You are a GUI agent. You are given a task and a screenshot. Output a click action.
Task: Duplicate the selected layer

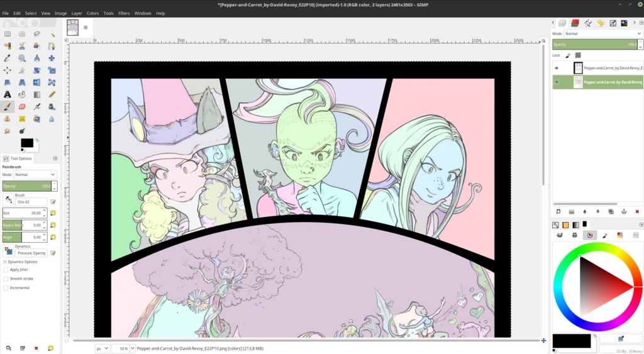click(x=611, y=211)
